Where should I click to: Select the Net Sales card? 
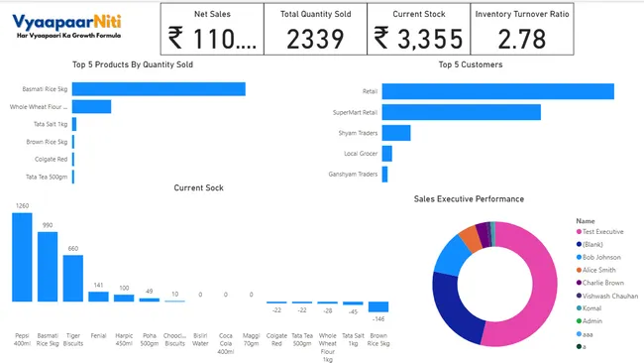(212, 29)
